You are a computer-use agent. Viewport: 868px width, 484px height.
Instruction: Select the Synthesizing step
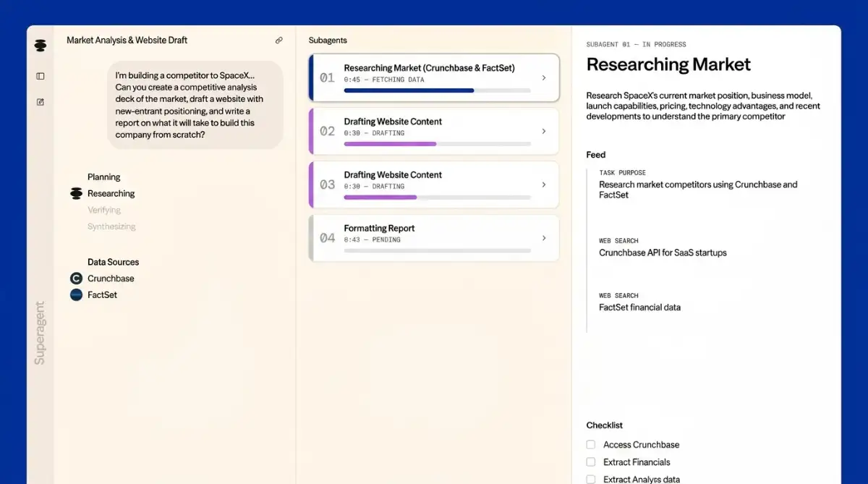coord(111,227)
